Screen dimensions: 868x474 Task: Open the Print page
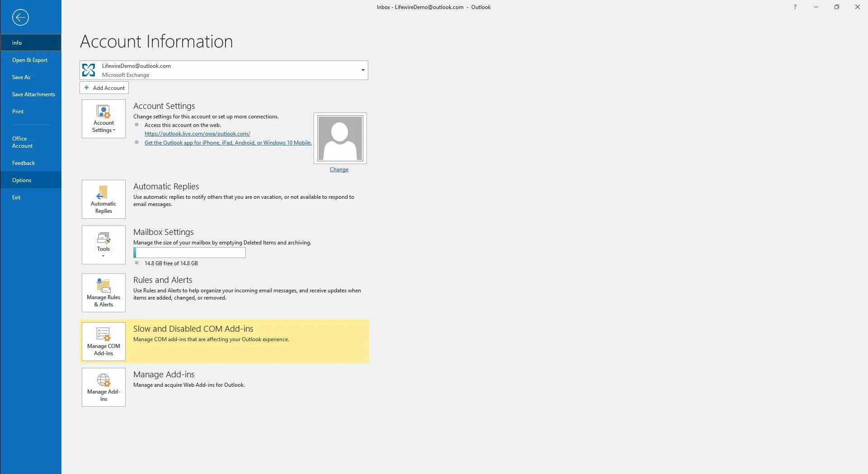pyautogui.click(x=31, y=112)
